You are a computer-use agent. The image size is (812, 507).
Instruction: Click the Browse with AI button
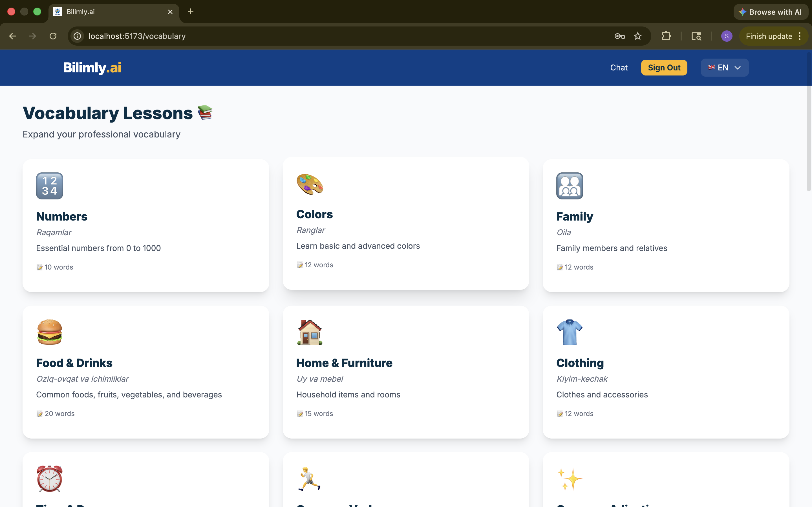pyautogui.click(x=770, y=11)
